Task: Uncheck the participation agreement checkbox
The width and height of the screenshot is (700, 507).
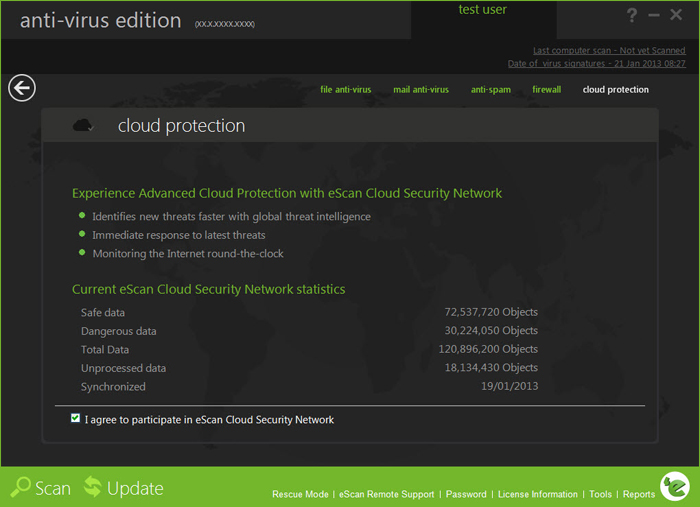Action: point(75,418)
